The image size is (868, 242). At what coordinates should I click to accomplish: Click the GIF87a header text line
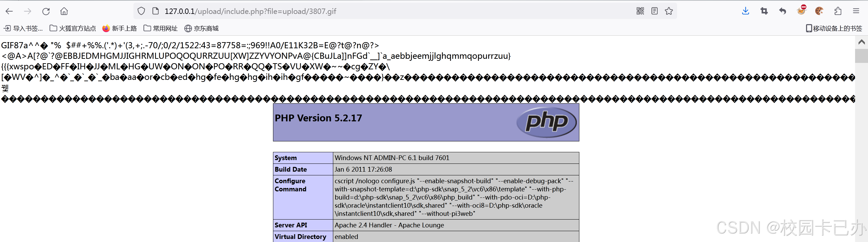pyautogui.click(x=190, y=46)
